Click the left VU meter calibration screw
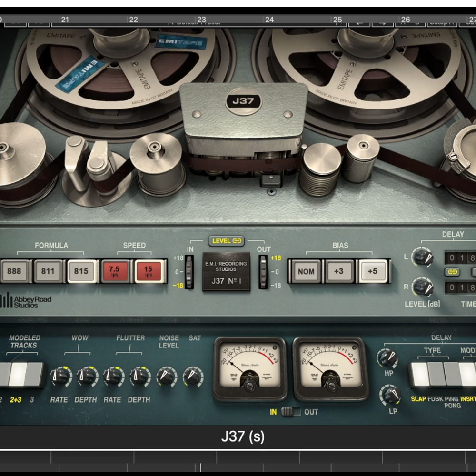Screen dimensions: 476x476 249,385
